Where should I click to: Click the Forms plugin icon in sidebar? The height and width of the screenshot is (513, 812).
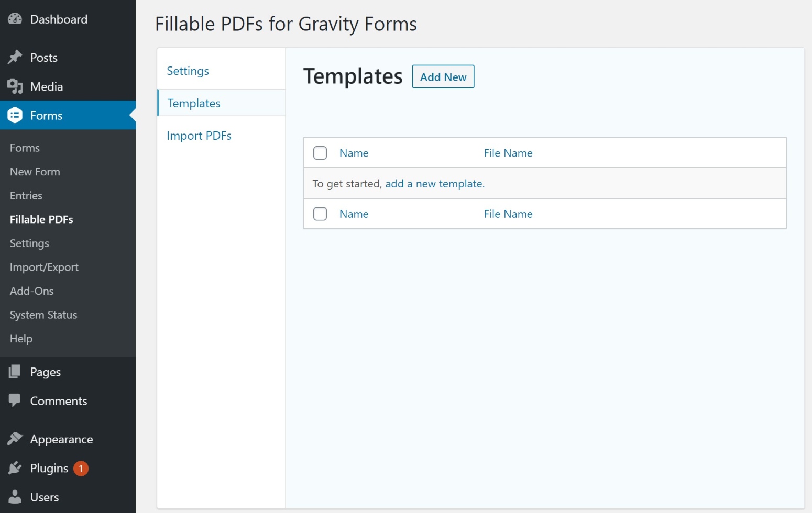15,115
